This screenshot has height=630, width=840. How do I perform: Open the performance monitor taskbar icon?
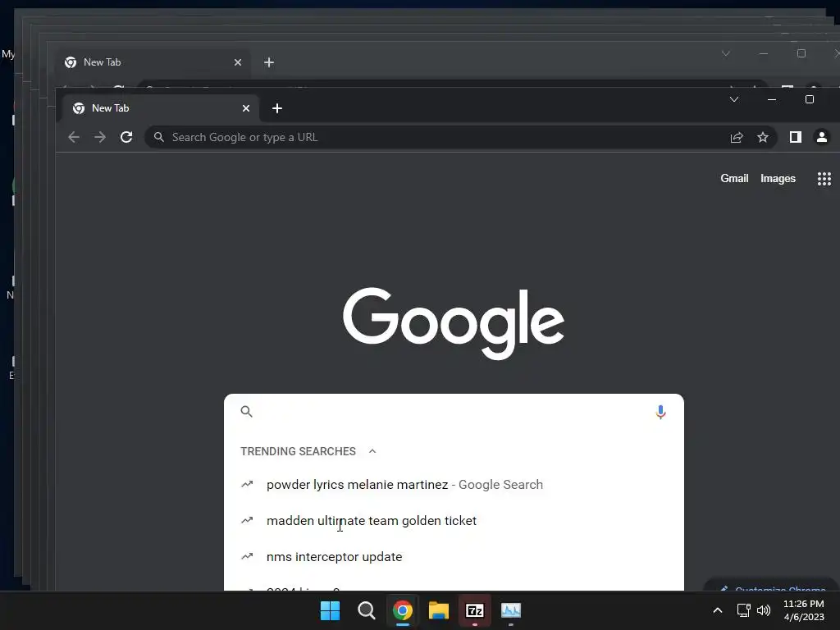[511, 610]
